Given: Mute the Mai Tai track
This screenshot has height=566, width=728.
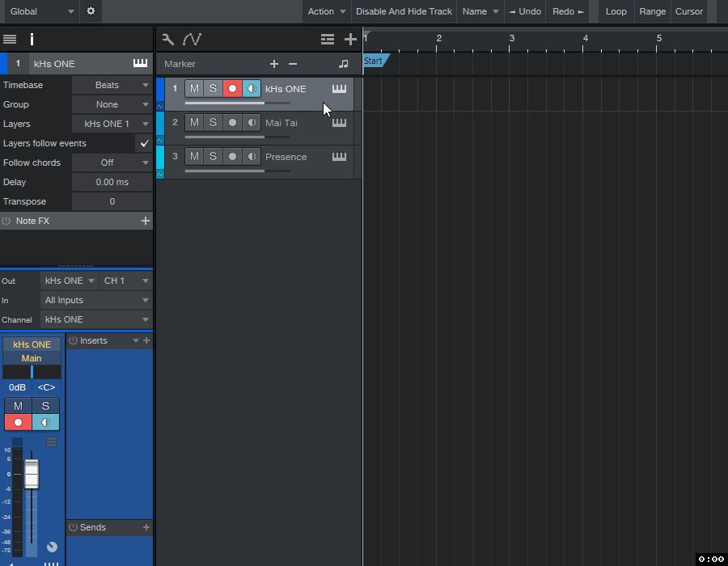Looking at the screenshot, I should point(194,122).
